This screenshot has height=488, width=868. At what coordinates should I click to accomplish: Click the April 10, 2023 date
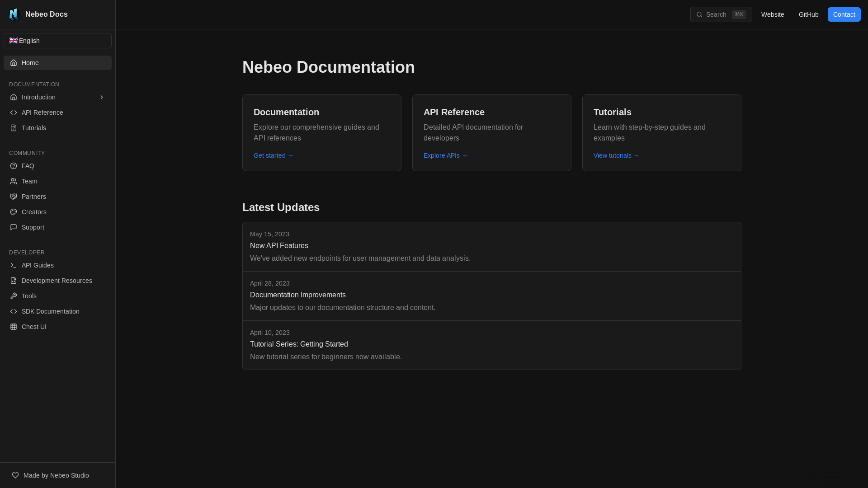pos(270,333)
